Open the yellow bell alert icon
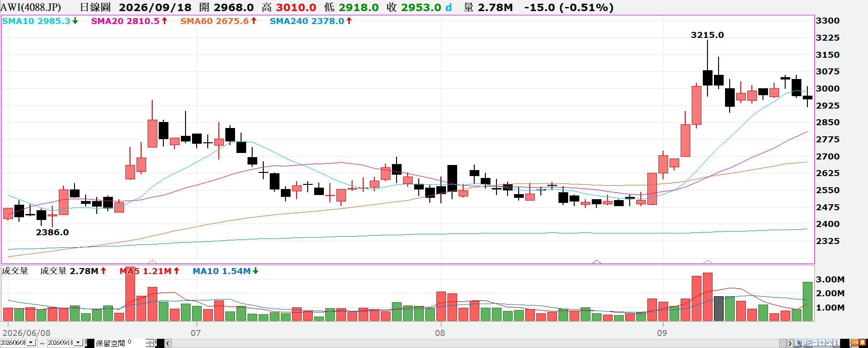Screen dimensions: 868x348 pos(862,343)
